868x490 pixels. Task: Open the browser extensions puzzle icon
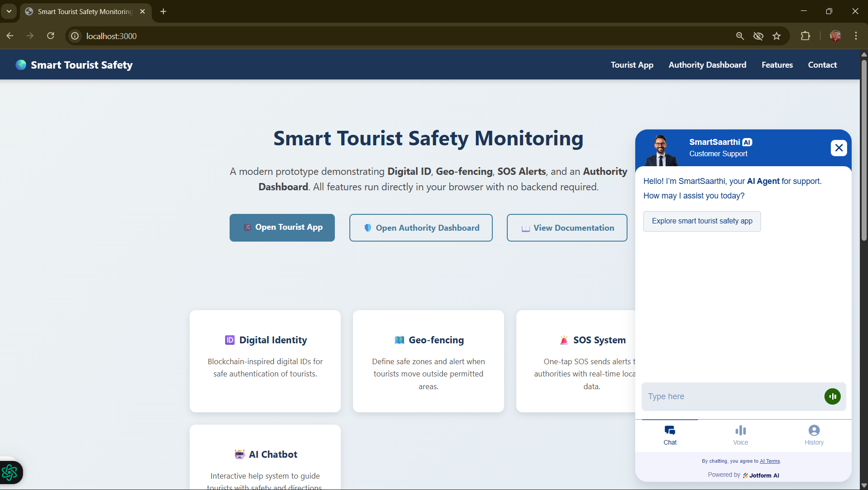[805, 36]
